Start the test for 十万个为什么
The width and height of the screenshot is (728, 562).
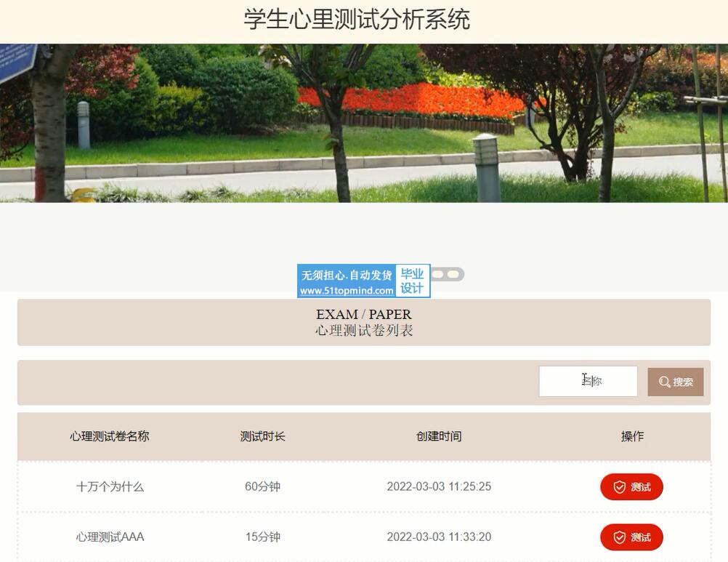[x=631, y=487]
